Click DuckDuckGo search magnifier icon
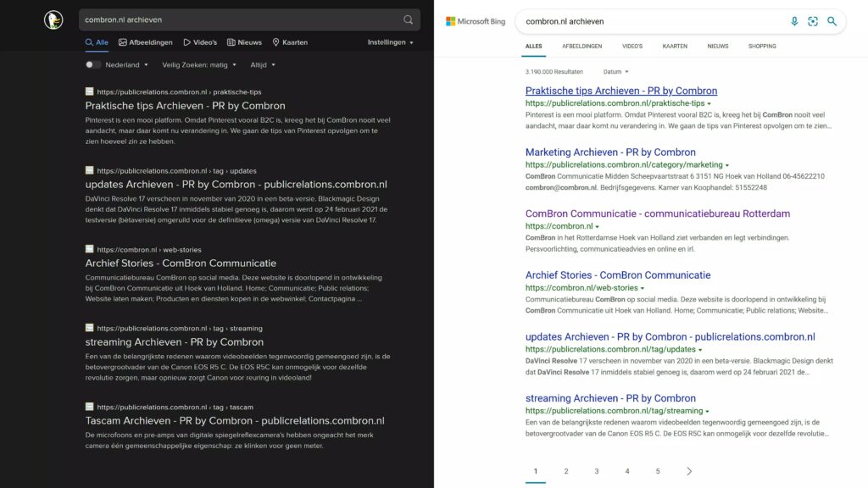This screenshot has height=488, width=868. tap(408, 20)
